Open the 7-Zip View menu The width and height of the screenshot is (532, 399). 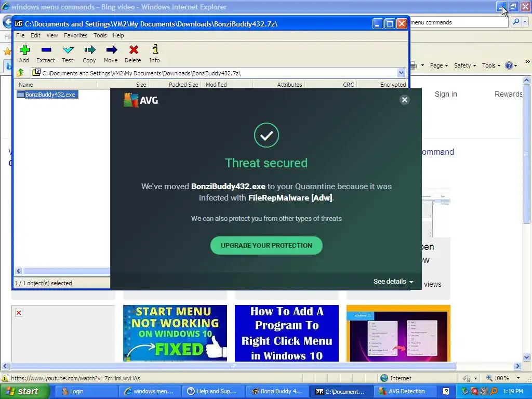point(52,35)
